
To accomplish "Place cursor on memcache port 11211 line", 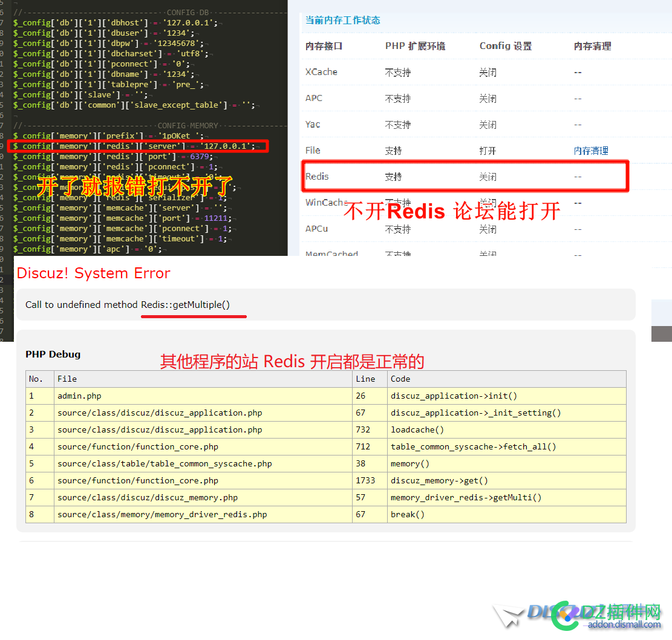I will click(x=122, y=218).
